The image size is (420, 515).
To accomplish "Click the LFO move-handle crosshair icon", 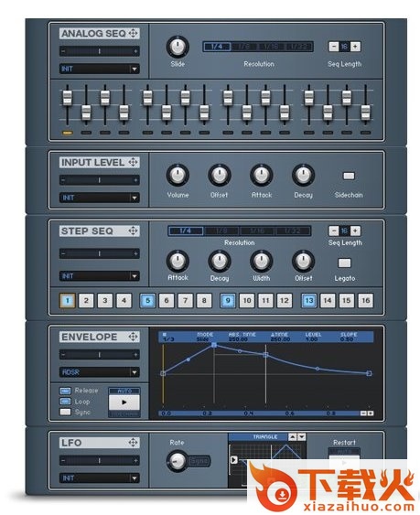I will pos(133,443).
